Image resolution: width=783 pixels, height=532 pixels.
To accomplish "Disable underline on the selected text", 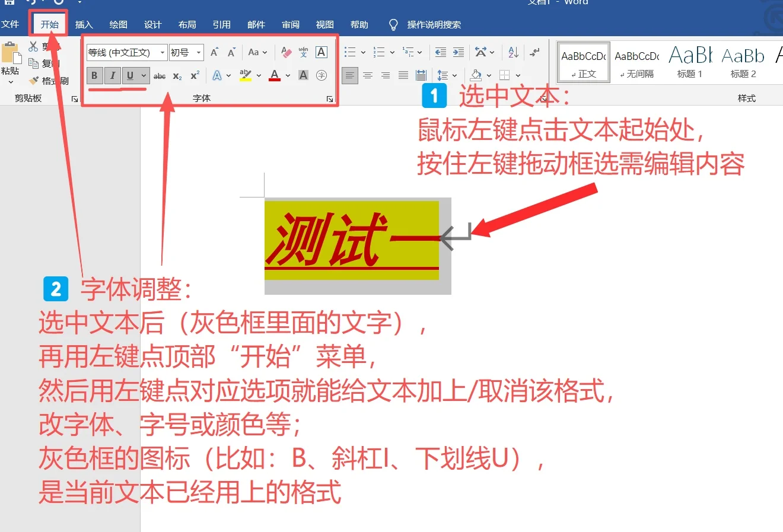I will click(x=129, y=75).
